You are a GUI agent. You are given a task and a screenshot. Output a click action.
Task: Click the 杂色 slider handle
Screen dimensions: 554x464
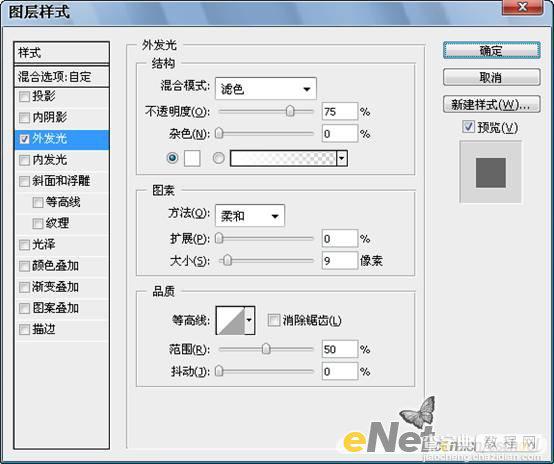click(219, 133)
